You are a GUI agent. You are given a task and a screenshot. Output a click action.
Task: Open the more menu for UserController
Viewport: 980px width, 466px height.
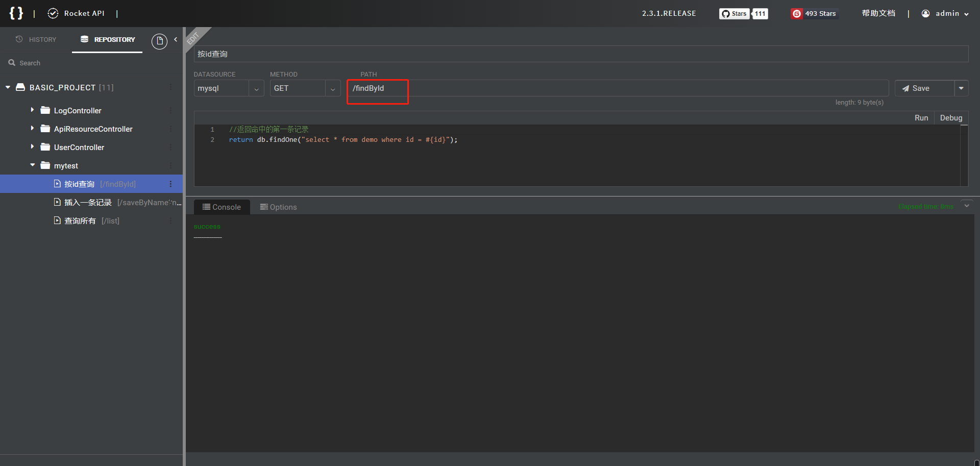tap(170, 147)
